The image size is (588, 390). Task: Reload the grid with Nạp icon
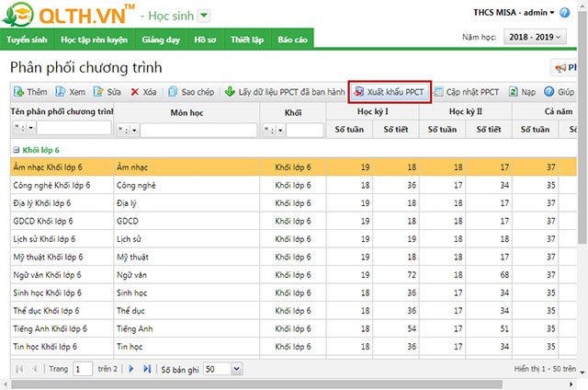click(x=514, y=92)
